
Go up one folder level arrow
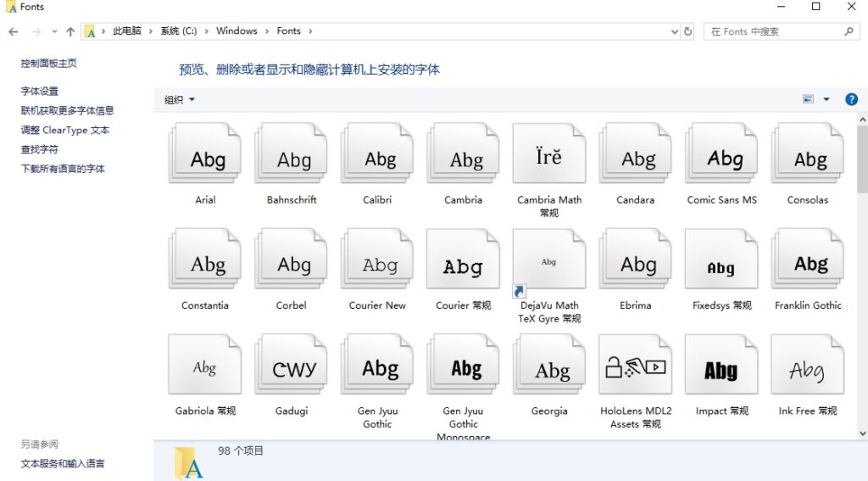point(70,31)
